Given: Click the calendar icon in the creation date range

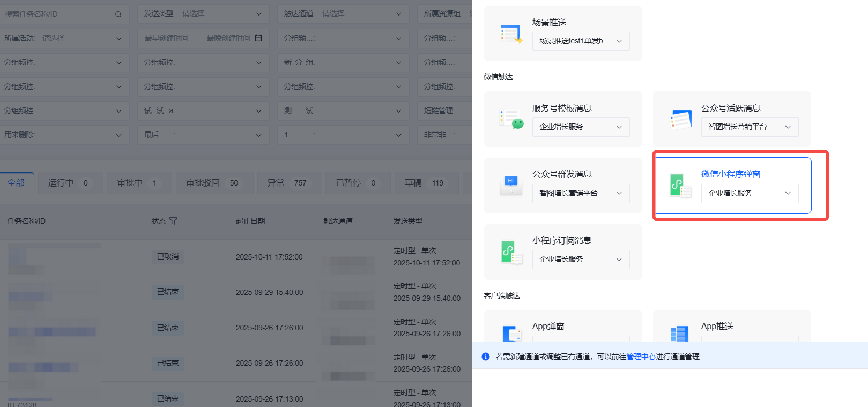Looking at the screenshot, I should (x=258, y=38).
